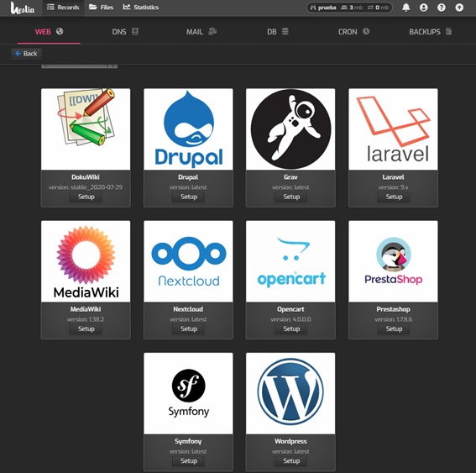Open the Files menu item
The image size is (476, 473).
tap(101, 8)
